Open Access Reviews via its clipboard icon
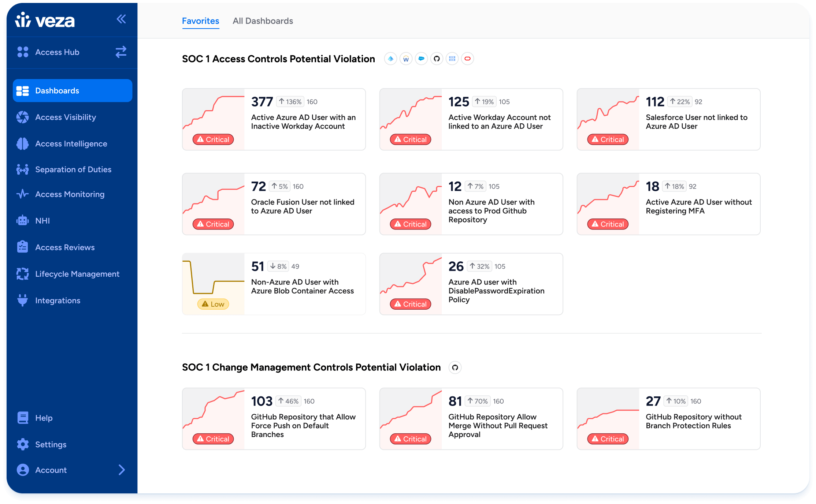Viewport: 816px width, 504px height. click(23, 247)
